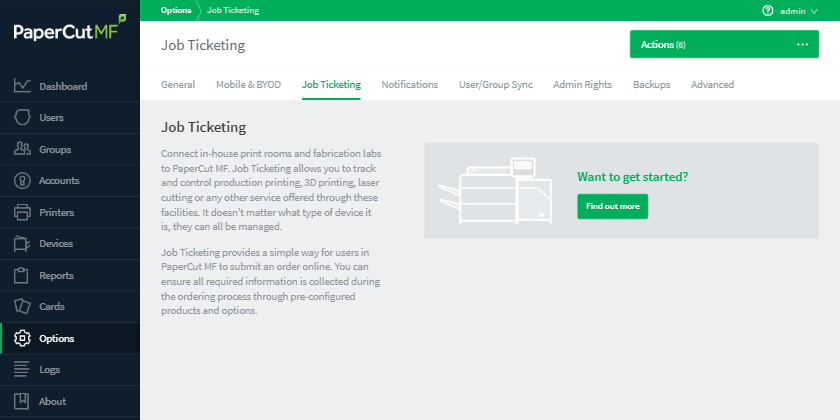This screenshot has width=840, height=420.
Task: Click the Cards icon in sidebar
Action: 22,306
